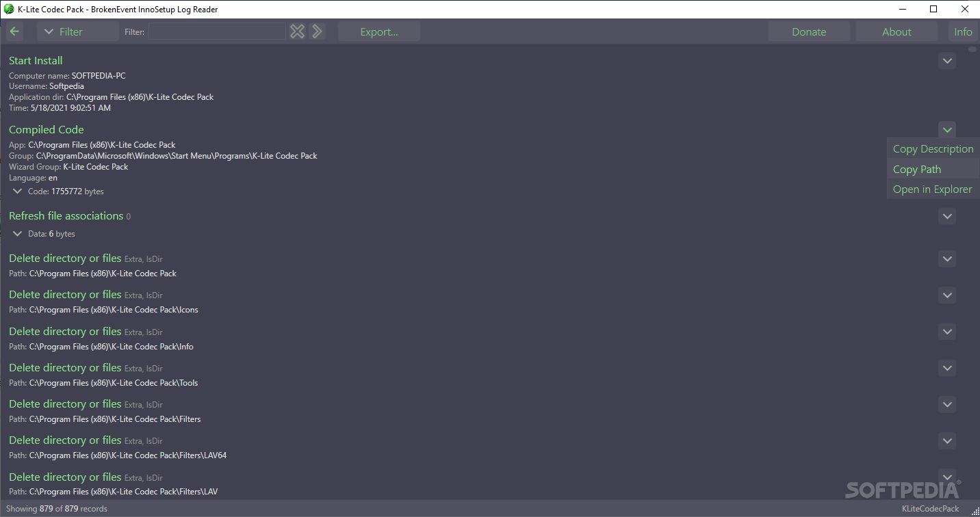Screen dimensions: 980x517
Task: Click the window resize grip corner
Action: coord(974,511)
